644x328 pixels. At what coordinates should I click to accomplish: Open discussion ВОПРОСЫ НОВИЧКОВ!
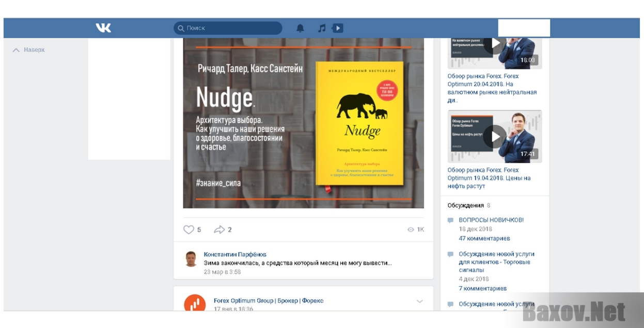(x=491, y=220)
